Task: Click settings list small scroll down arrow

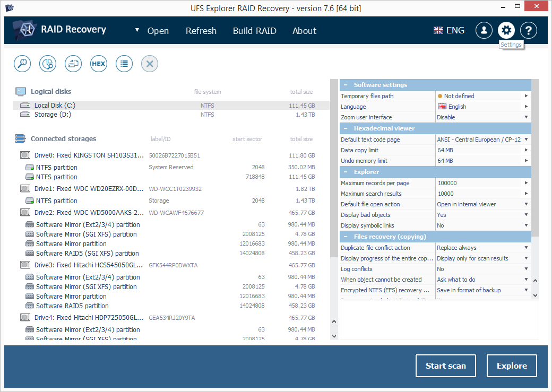Action: click(x=535, y=295)
